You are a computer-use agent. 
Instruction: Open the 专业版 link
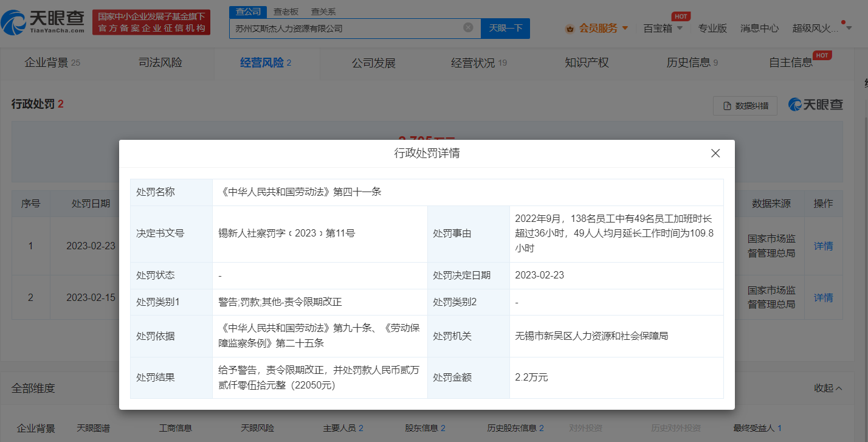712,28
